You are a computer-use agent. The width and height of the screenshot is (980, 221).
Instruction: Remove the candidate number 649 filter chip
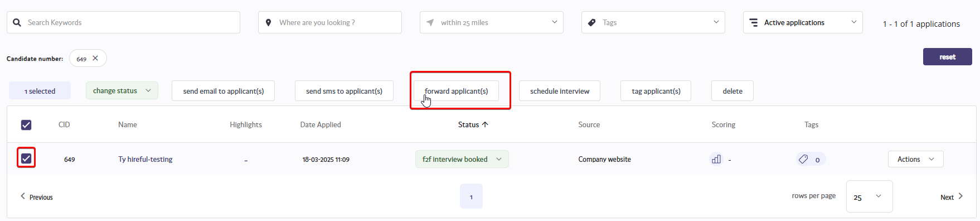[x=95, y=58]
